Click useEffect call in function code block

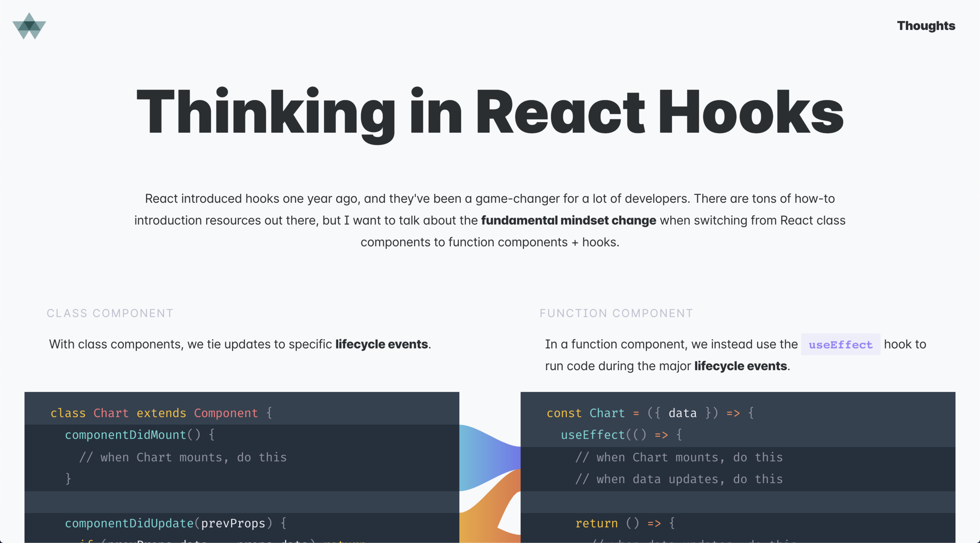593,435
